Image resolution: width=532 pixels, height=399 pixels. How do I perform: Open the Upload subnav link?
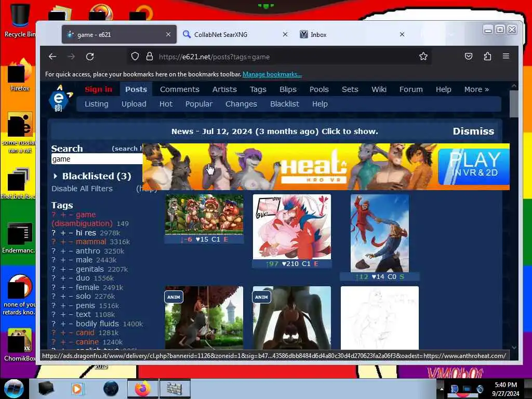coord(134,104)
